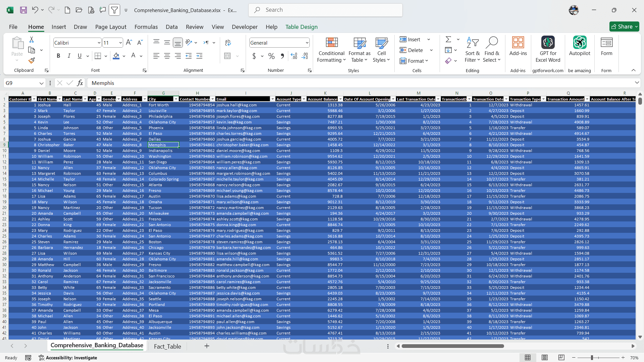The height and width of the screenshot is (362, 644).
Task: Open the Add-ins gallery icon
Action: pos(518,46)
